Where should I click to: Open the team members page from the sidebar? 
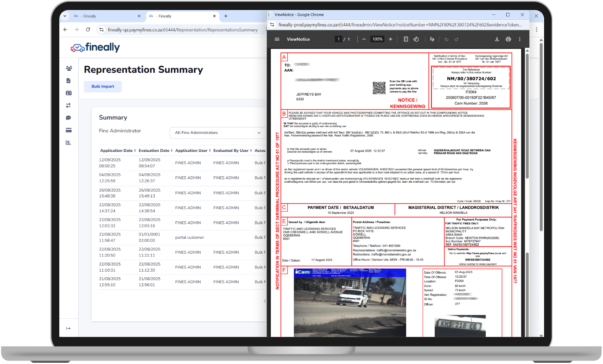click(x=69, y=68)
